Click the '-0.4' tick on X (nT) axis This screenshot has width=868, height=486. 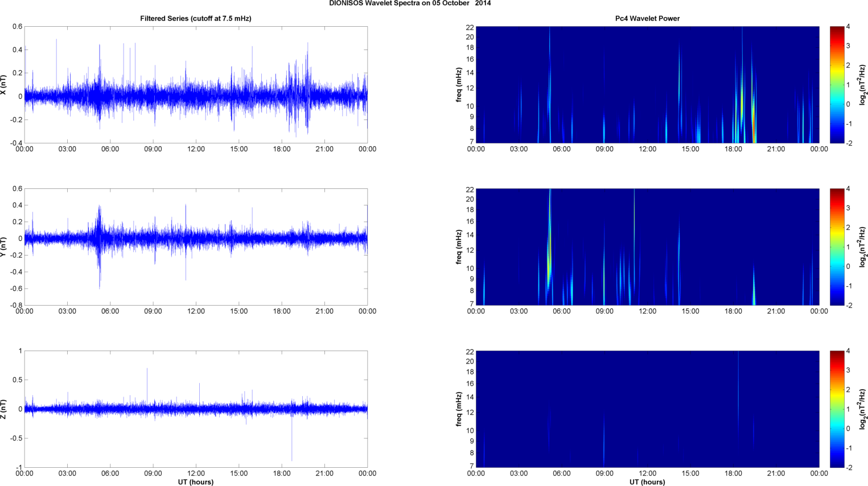[15, 143]
